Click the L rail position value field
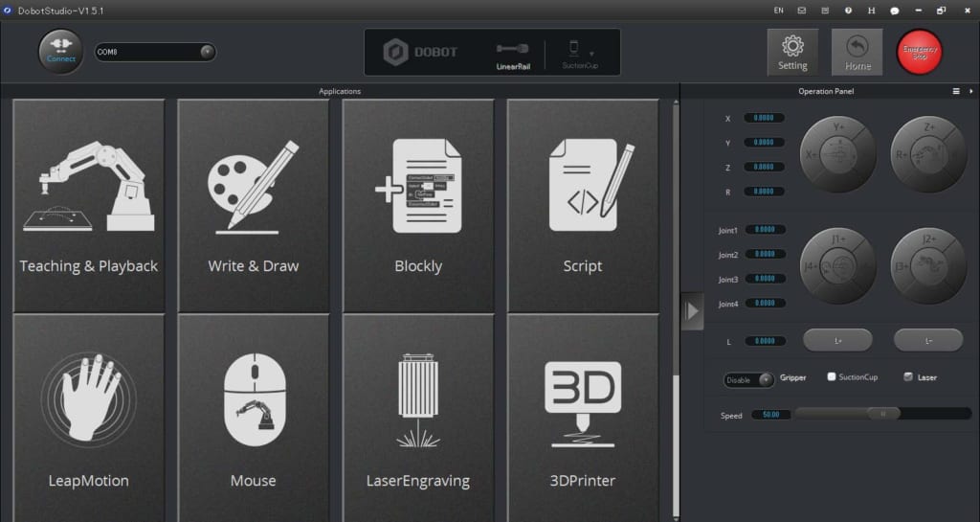This screenshot has width=980, height=522. pyautogui.click(x=765, y=341)
